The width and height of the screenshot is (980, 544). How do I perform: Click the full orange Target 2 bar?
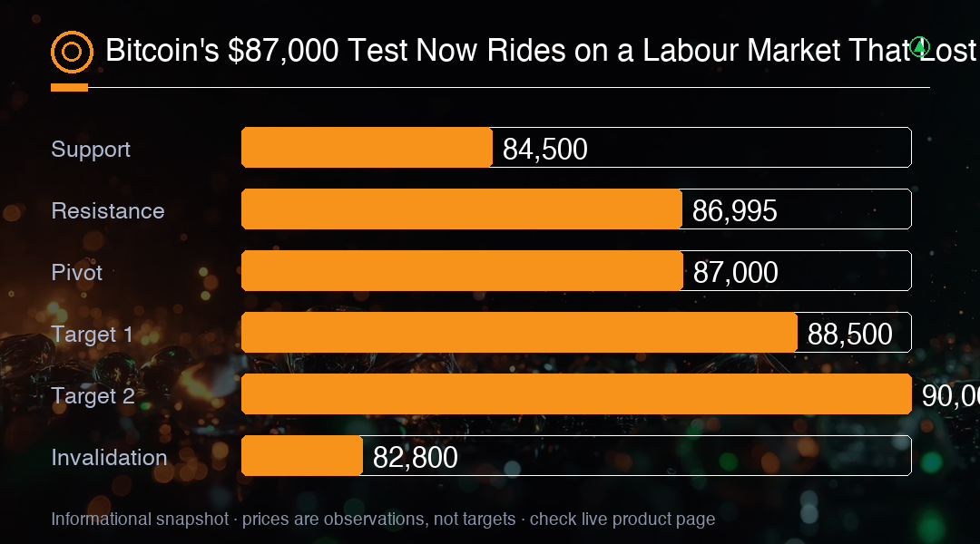pyautogui.click(x=577, y=394)
